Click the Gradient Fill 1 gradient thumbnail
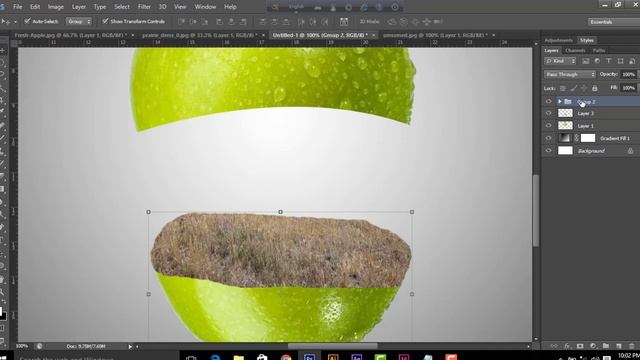 coord(565,138)
